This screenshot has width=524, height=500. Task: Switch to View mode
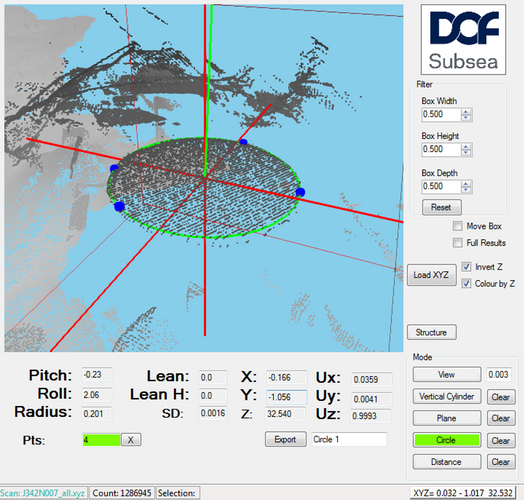pos(447,374)
